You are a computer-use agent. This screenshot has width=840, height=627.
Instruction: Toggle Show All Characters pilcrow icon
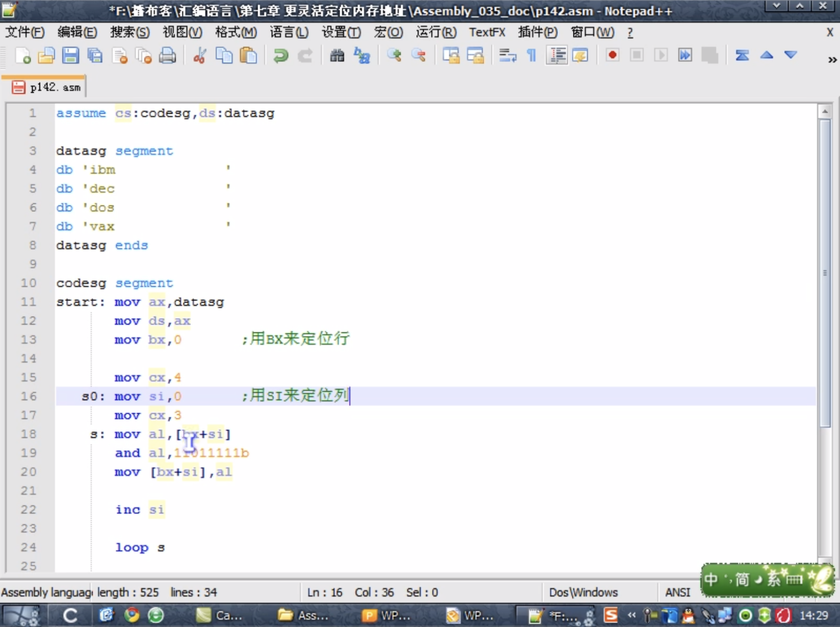click(x=532, y=56)
